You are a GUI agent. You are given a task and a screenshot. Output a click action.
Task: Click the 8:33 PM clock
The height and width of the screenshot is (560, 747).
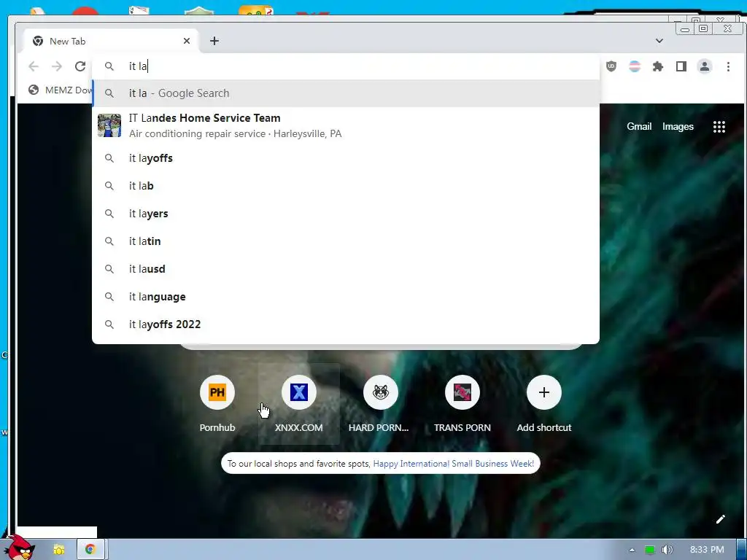707,550
